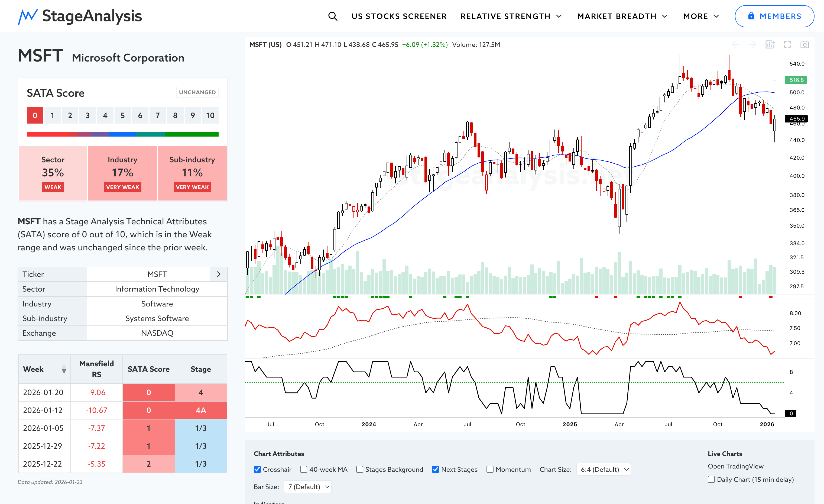Enable the Stages Background checkbox
Screen dimensions: 824x504
tap(359, 469)
